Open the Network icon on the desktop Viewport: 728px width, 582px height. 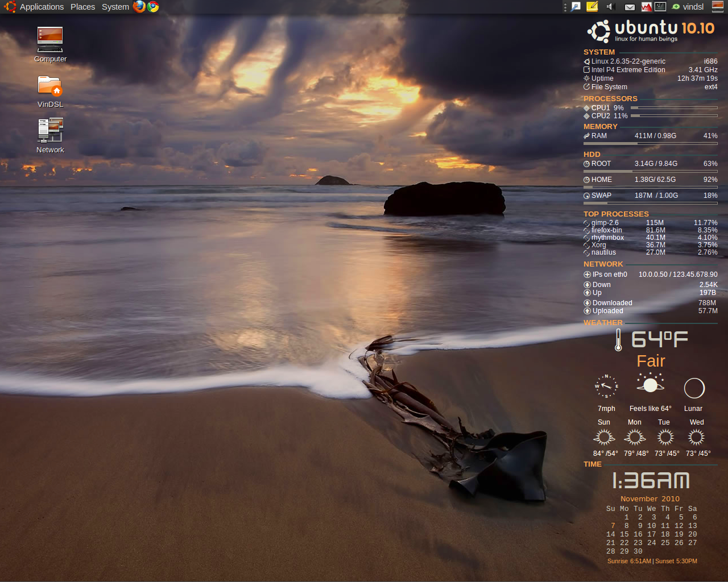point(50,131)
